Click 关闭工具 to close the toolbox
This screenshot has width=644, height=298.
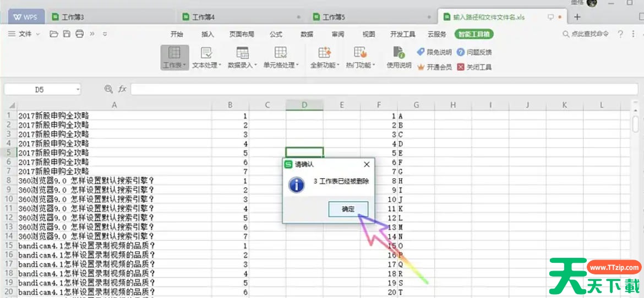click(474, 67)
